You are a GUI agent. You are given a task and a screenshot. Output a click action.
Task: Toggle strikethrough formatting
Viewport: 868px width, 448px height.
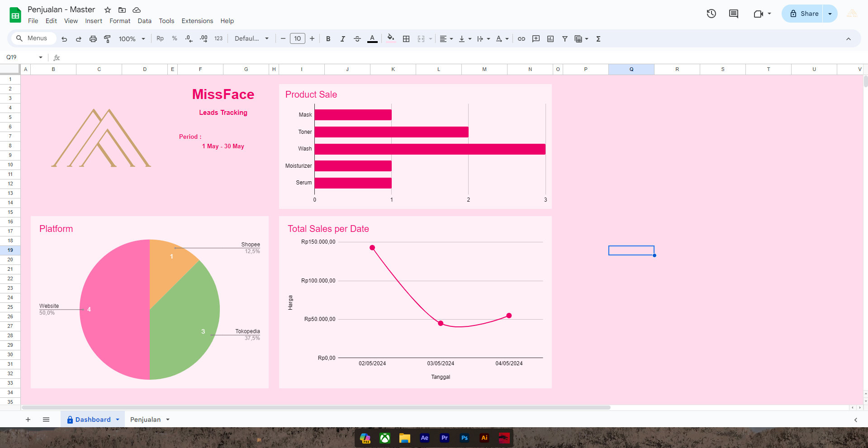pyautogui.click(x=357, y=39)
